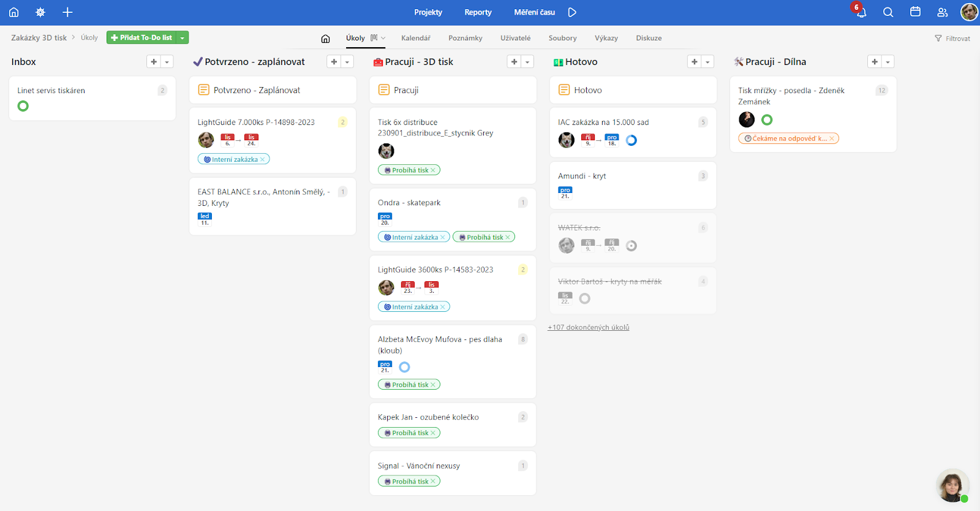Toggle completion circle on IAC zakázka card

[631, 140]
